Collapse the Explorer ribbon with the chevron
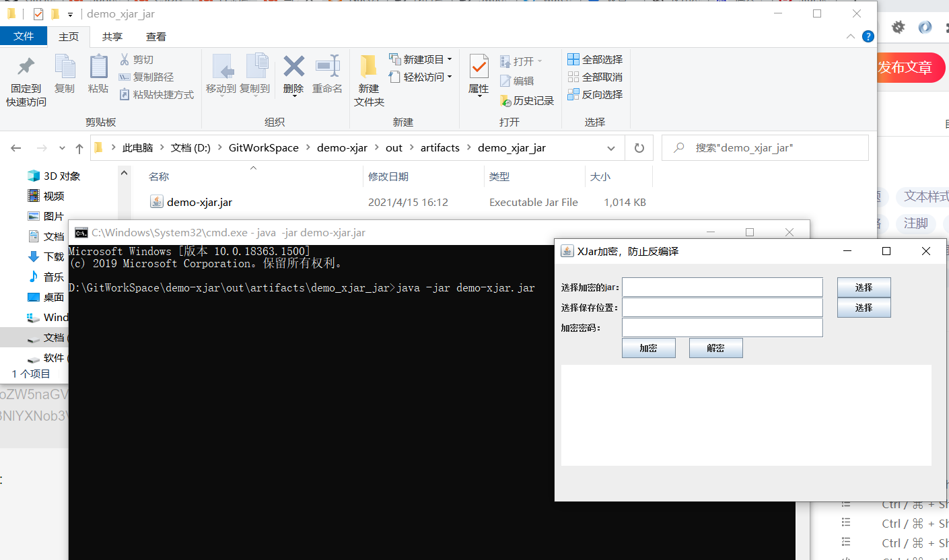This screenshot has height=560, width=949. (x=851, y=36)
